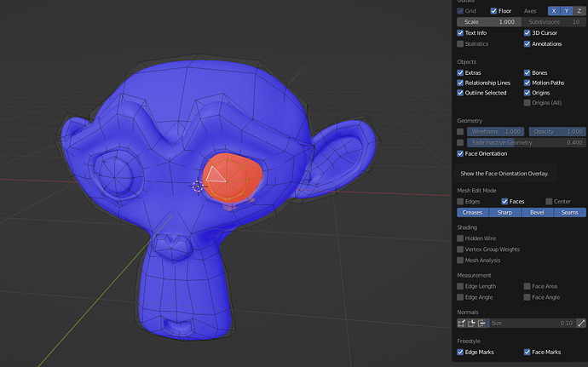Click the Wireframe threshold slider
588x367 pixels.
click(x=495, y=132)
